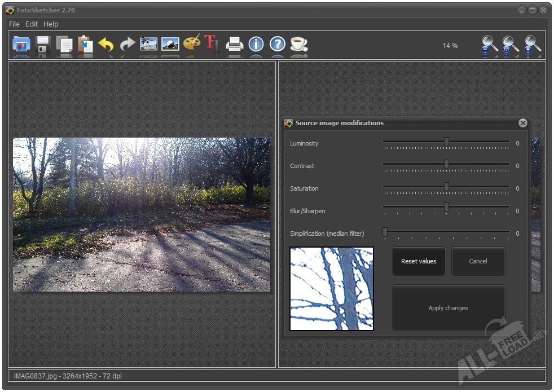Click the save floppy disk icon
Screen dimensions: 554x392
coord(43,45)
